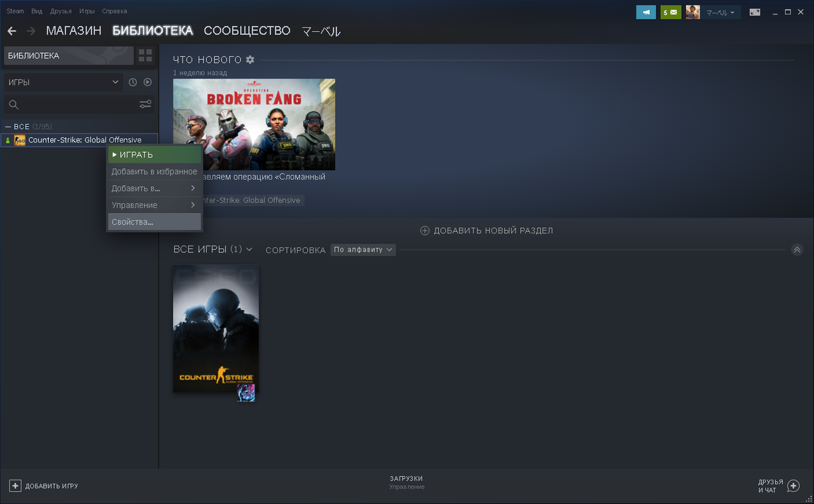This screenshot has width=814, height=504.
Task: Open What's New settings gear
Action: pyautogui.click(x=250, y=60)
